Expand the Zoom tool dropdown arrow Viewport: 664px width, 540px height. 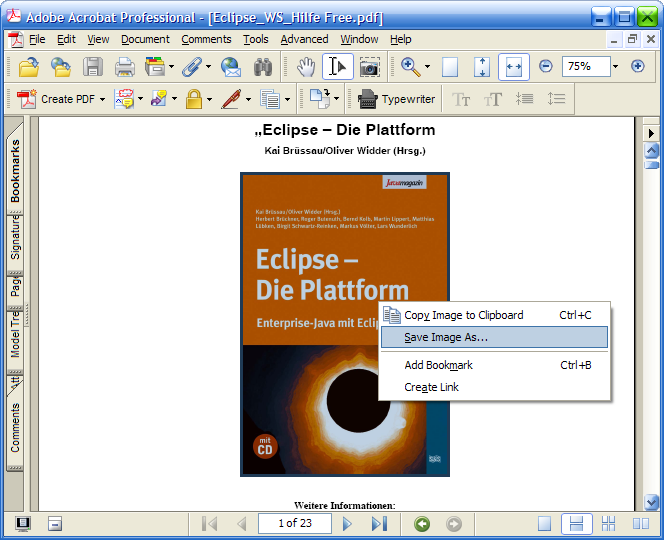(x=427, y=66)
